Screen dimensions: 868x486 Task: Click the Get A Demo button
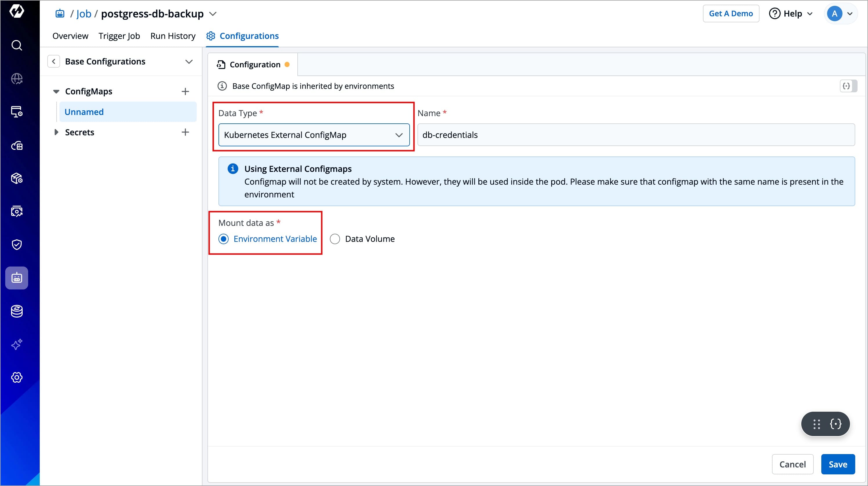pyautogui.click(x=730, y=13)
